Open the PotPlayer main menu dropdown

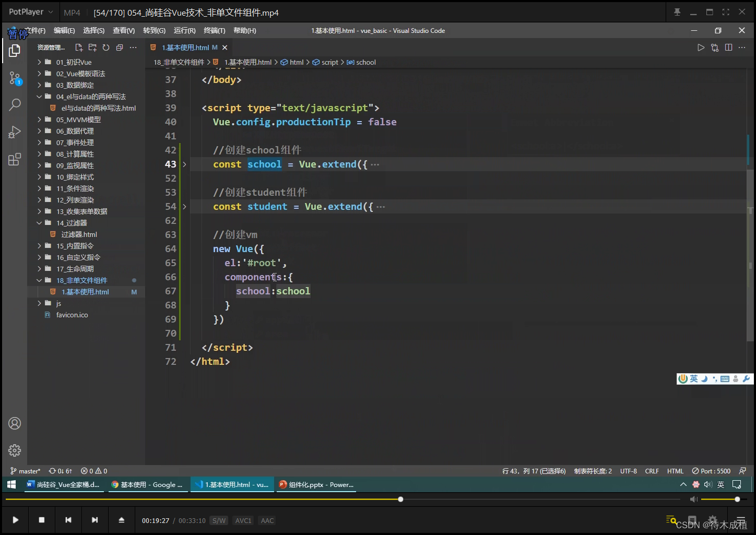point(31,12)
